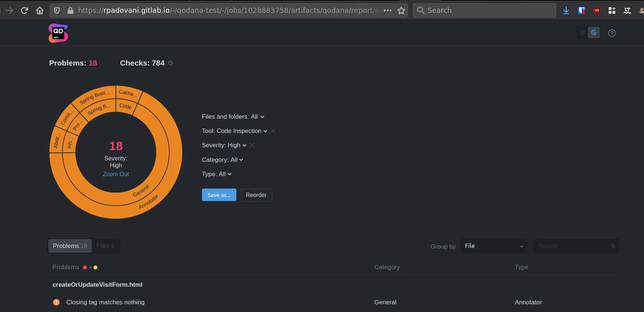Open Severity: High dropdown

point(224,145)
